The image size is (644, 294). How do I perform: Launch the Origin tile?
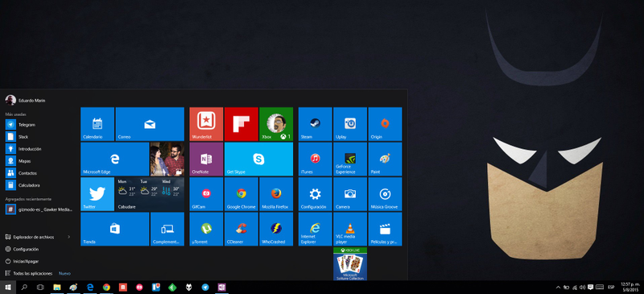coord(386,124)
